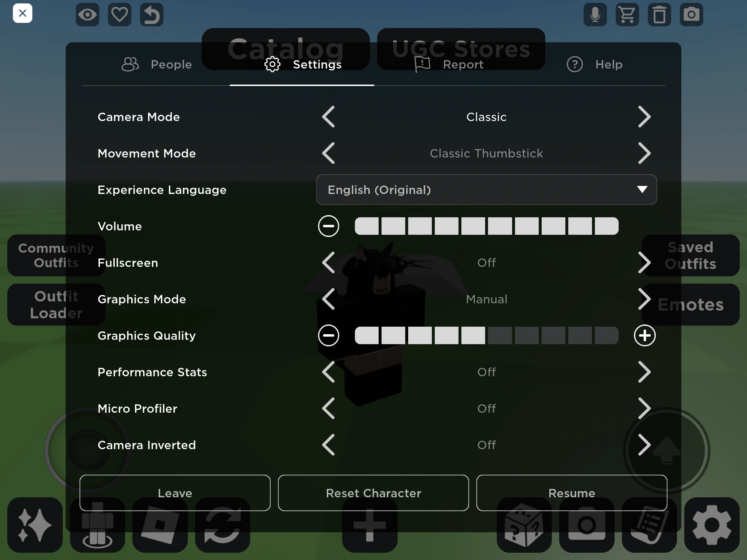
Task: Click Resume to return to game
Action: (x=571, y=493)
